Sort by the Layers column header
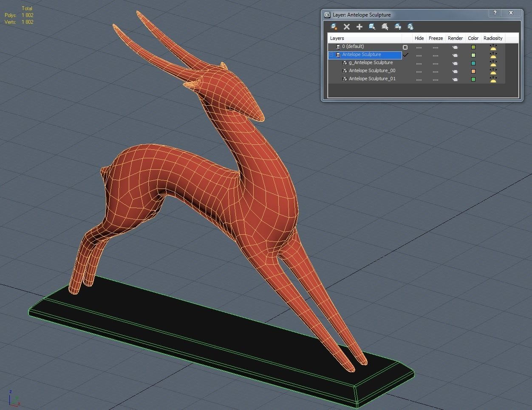This screenshot has height=410, width=532. tap(365, 38)
